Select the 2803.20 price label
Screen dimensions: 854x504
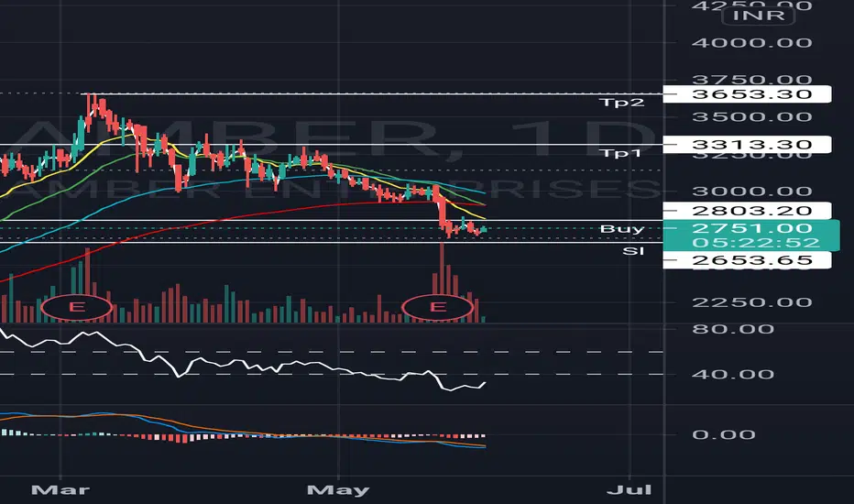(x=748, y=211)
